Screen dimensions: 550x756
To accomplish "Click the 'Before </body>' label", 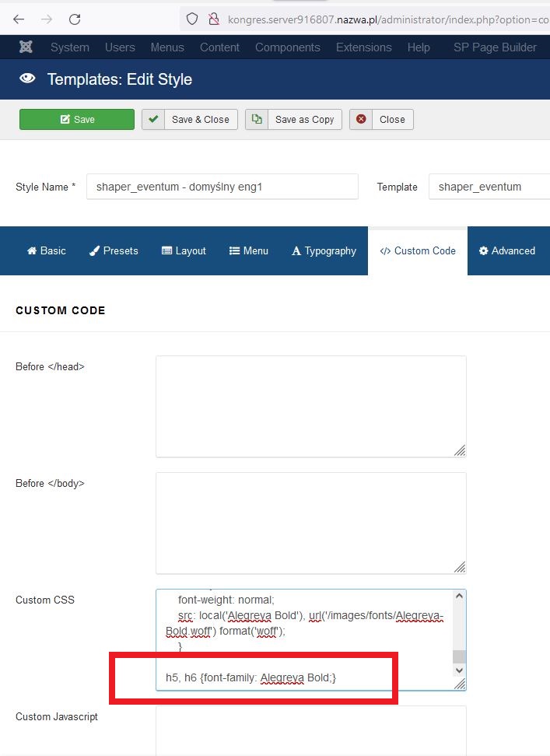I will point(50,483).
